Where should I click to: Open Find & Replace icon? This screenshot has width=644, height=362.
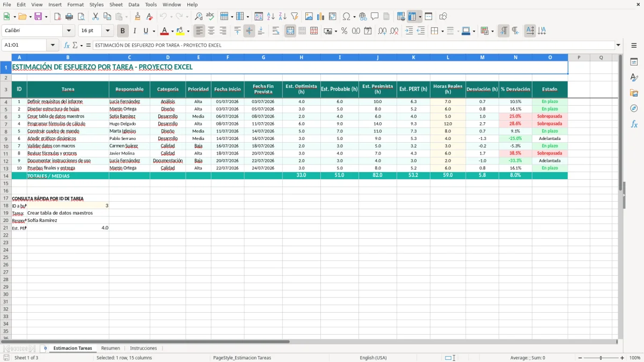click(x=199, y=17)
